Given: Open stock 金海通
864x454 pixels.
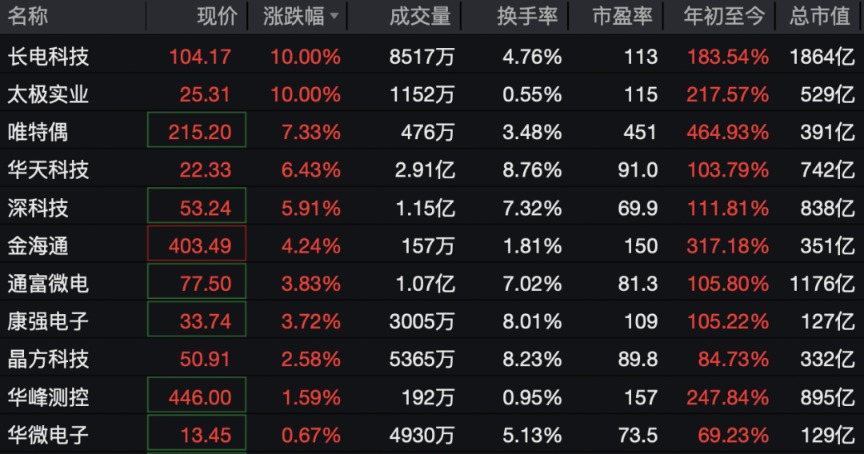Looking at the screenshot, I should (37, 246).
